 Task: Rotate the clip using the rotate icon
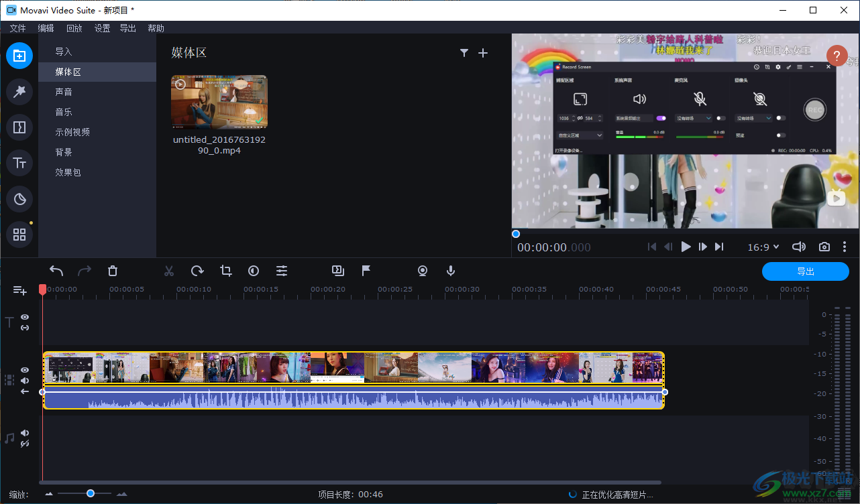(x=197, y=271)
